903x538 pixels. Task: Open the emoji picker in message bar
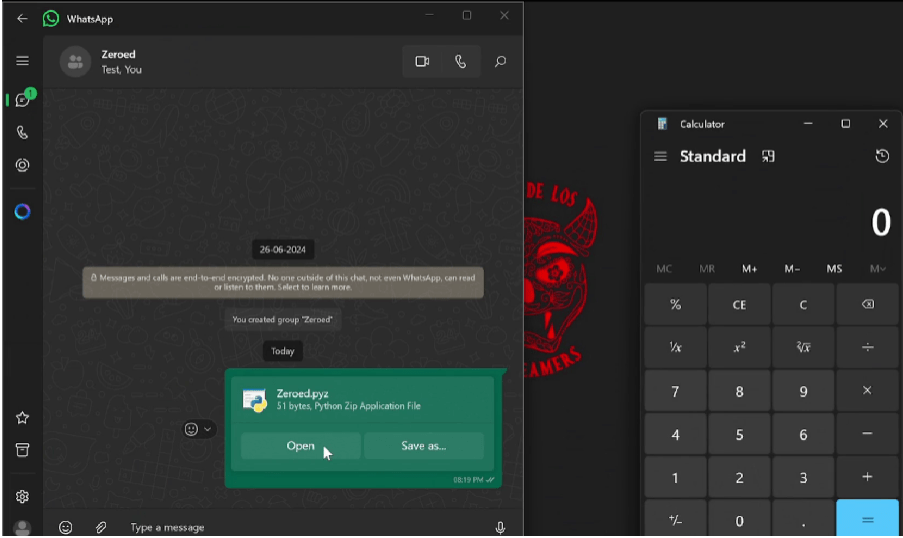tap(66, 527)
